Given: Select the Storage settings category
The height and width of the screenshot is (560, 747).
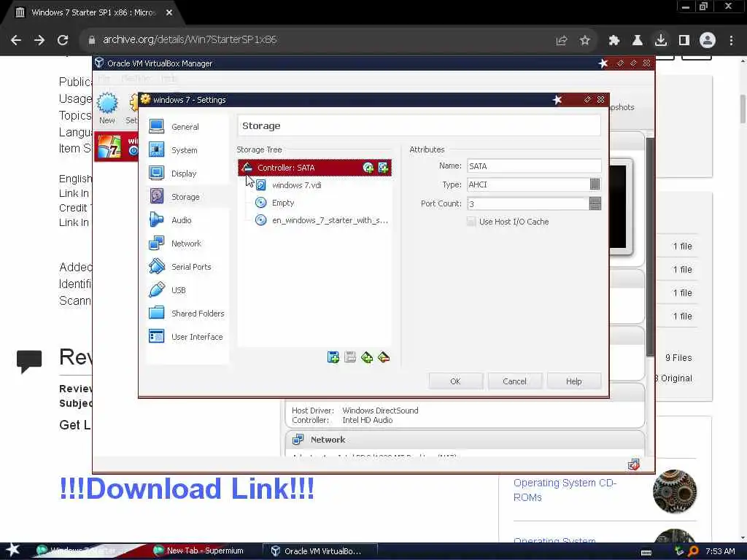Looking at the screenshot, I should pyautogui.click(x=187, y=197).
